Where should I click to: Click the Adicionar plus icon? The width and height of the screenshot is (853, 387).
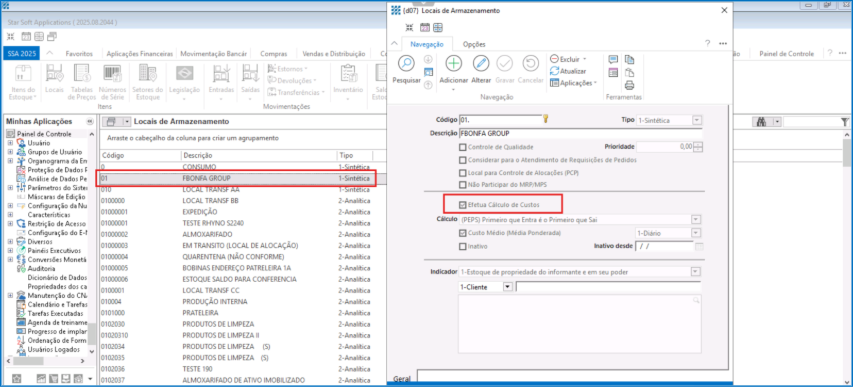[x=453, y=64]
